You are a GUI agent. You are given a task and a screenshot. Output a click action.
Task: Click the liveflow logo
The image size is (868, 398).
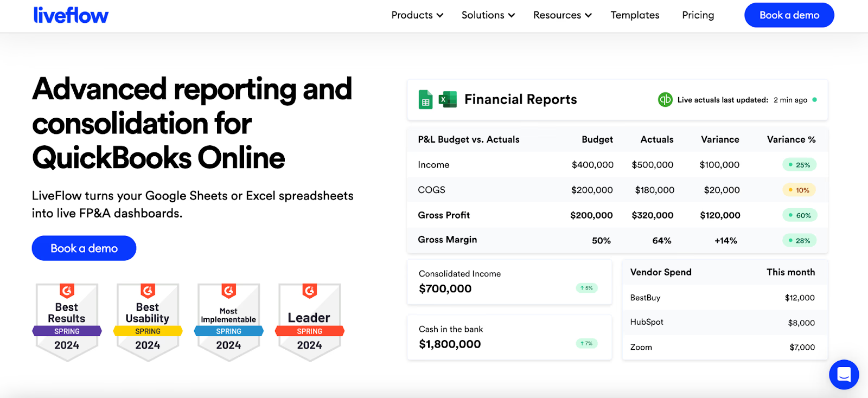pyautogui.click(x=71, y=15)
